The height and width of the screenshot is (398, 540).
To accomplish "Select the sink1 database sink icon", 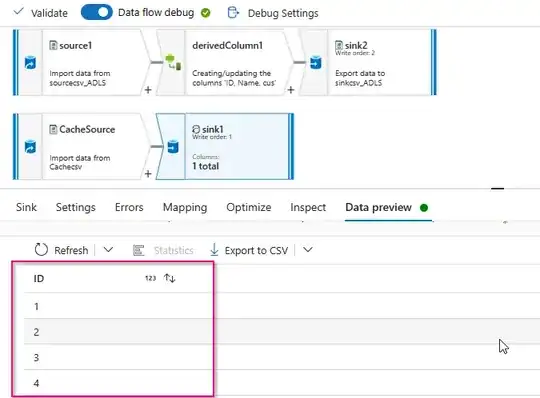I will [x=173, y=147].
